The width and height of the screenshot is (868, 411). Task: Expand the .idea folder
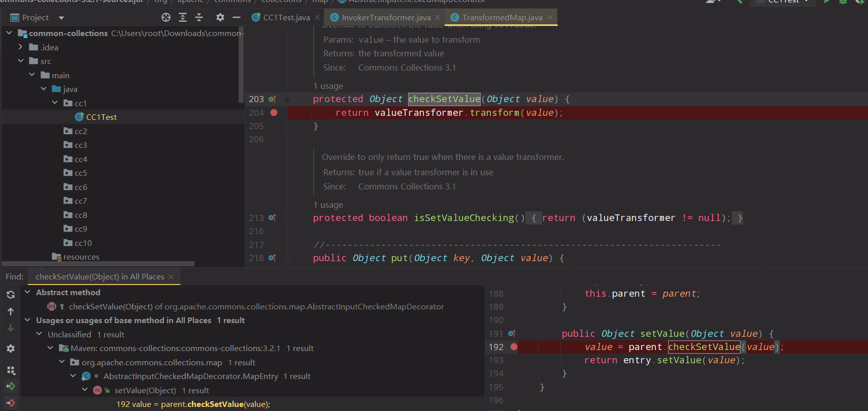[x=20, y=47]
